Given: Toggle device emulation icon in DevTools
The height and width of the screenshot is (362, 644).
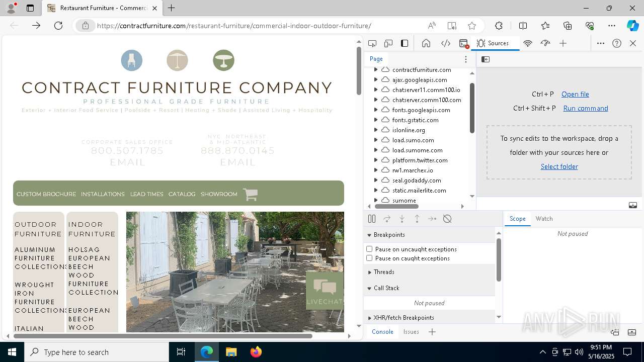Looking at the screenshot, I should (388, 43).
